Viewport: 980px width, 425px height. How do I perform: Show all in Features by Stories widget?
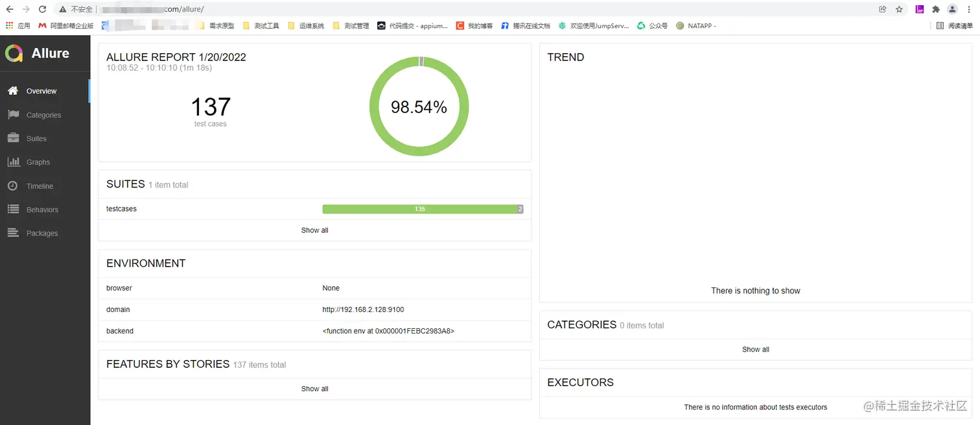point(314,389)
